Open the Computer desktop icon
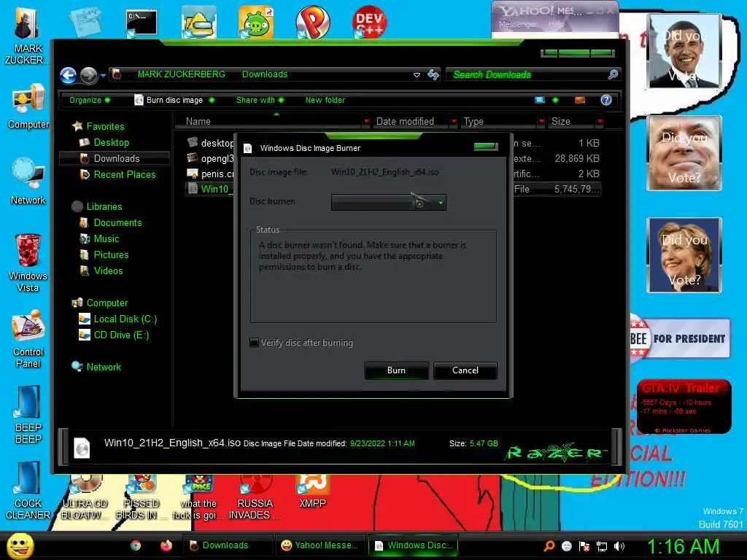 point(28,106)
